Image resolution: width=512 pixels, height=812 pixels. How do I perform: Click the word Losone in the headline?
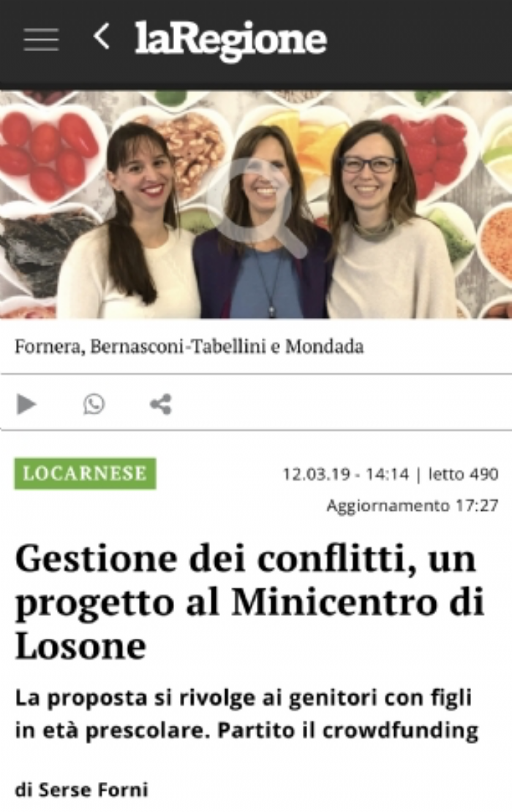coord(81,646)
